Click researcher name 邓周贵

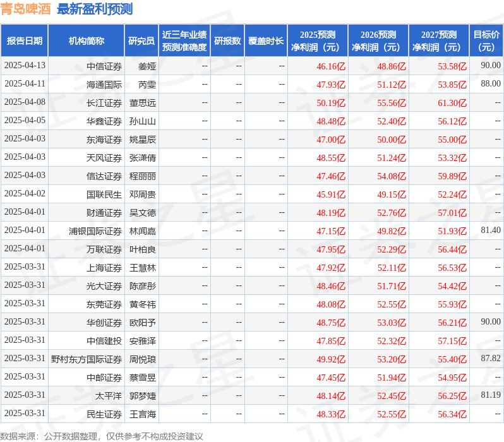[x=143, y=195]
